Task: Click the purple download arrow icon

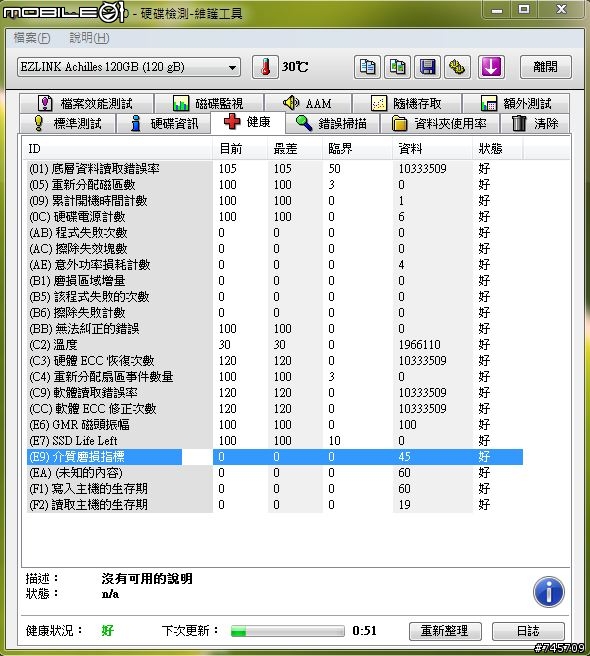Action: (x=491, y=67)
